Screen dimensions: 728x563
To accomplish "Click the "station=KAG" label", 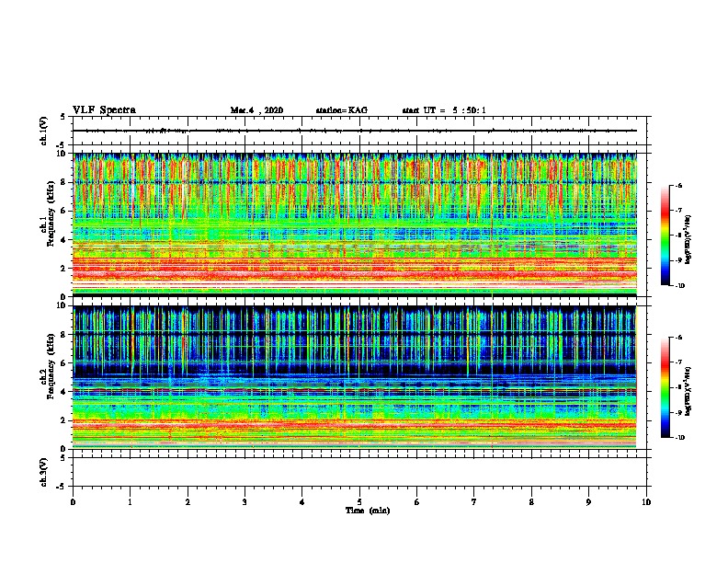I will click(x=341, y=110).
